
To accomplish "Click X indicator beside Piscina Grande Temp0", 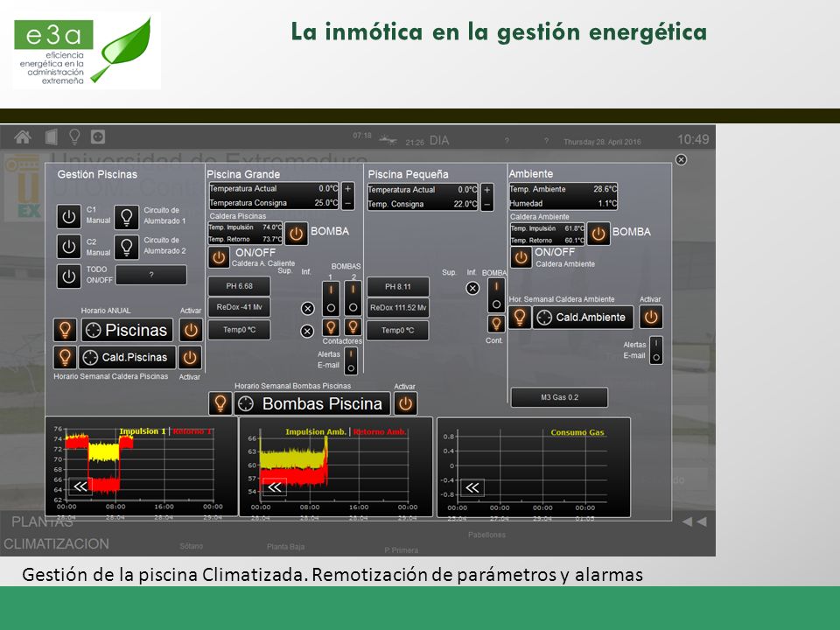I will coord(307,332).
